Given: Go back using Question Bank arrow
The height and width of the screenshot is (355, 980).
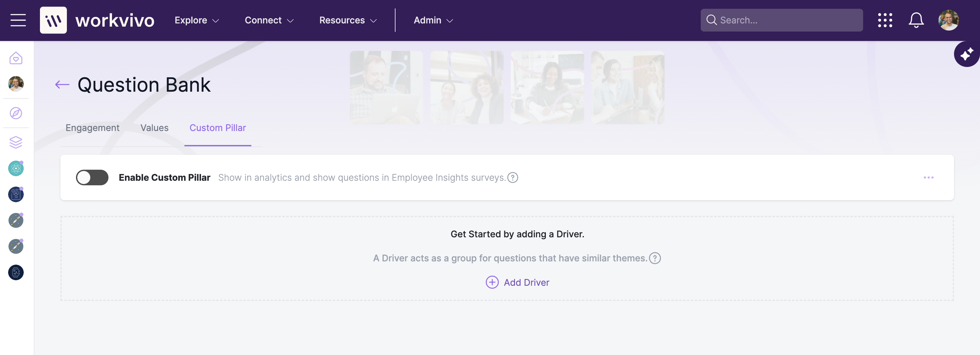Looking at the screenshot, I should point(62,85).
